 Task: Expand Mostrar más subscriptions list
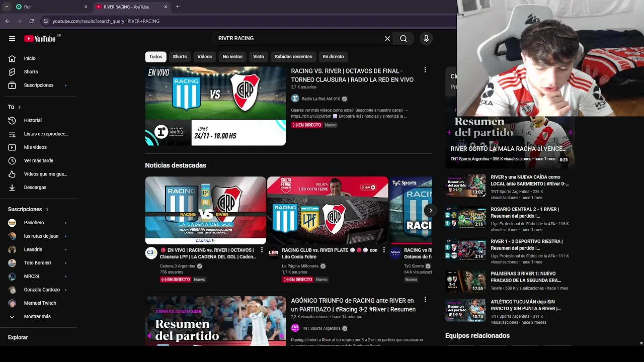tap(36, 317)
